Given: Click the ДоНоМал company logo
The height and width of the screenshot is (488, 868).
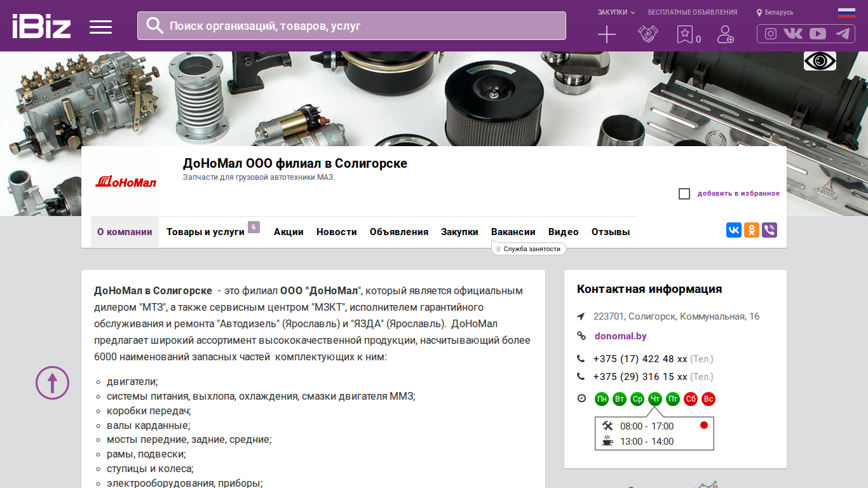Looking at the screenshot, I should (x=126, y=182).
